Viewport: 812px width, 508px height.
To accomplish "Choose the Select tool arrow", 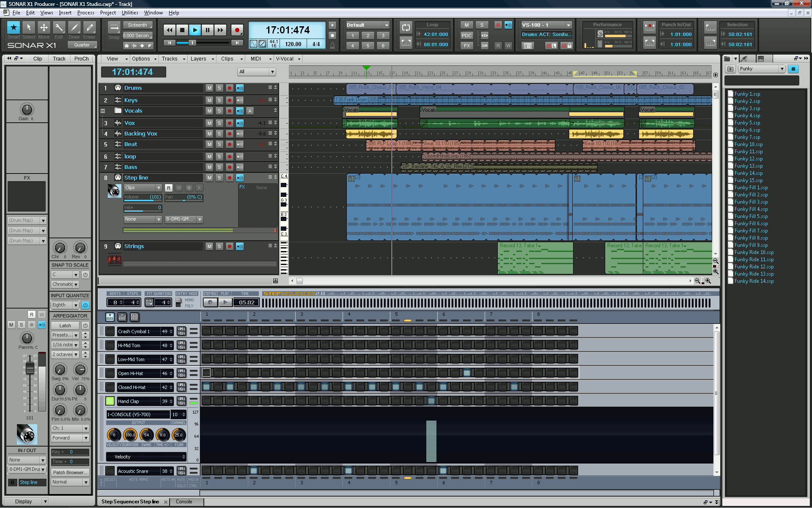I will 29,28.
